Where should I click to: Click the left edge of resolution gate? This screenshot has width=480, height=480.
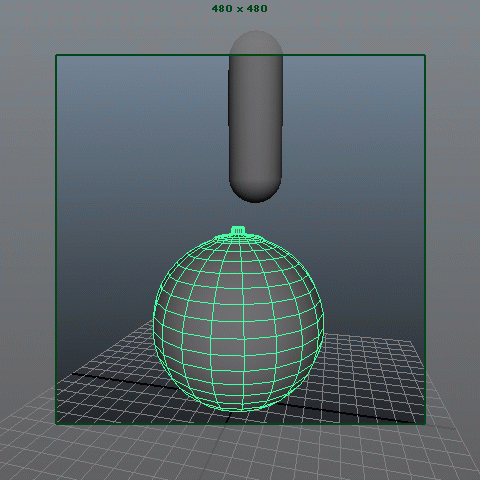click(56, 239)
